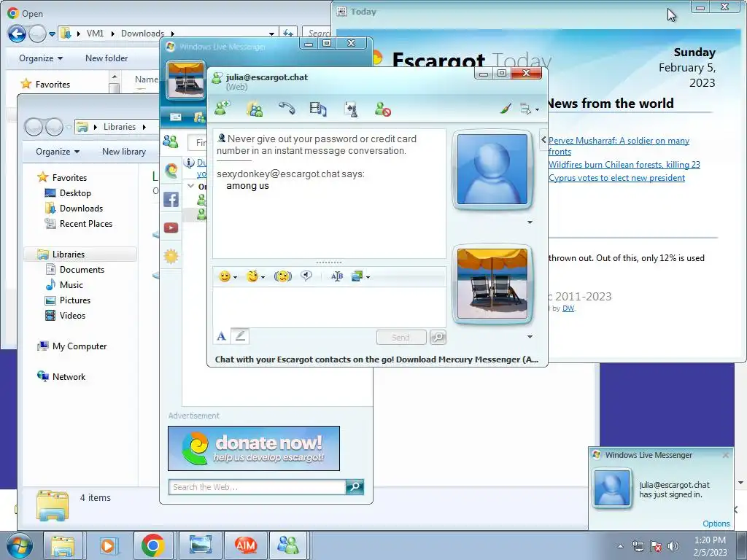
Task: Click the sun icon tab in Messenger sidebar
Action: pyautogui.click(x=171, y=257)
